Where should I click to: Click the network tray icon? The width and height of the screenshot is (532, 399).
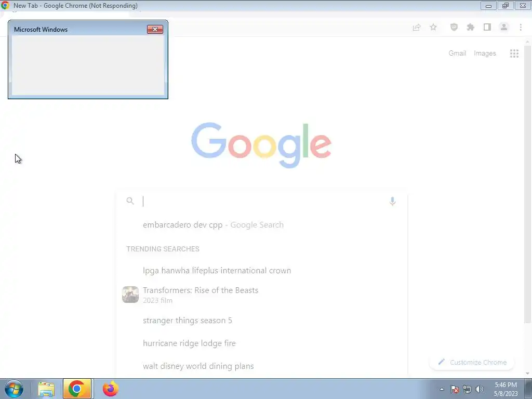[467, 389]
